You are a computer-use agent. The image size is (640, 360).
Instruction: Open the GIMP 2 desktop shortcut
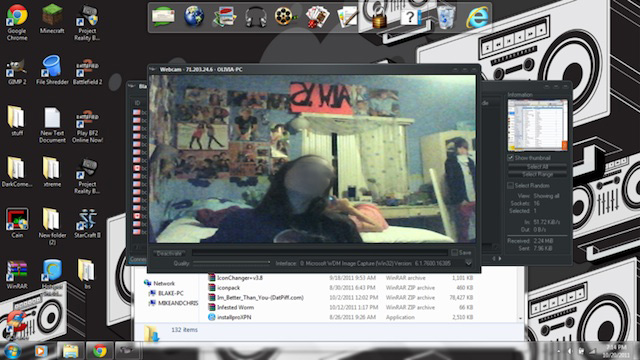coord(17,72)
